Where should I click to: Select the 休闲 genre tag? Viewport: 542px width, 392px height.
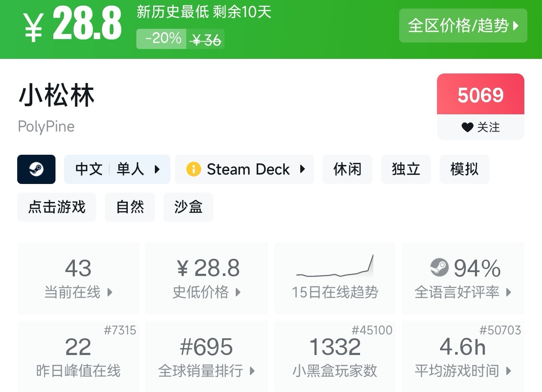point(347,169)
